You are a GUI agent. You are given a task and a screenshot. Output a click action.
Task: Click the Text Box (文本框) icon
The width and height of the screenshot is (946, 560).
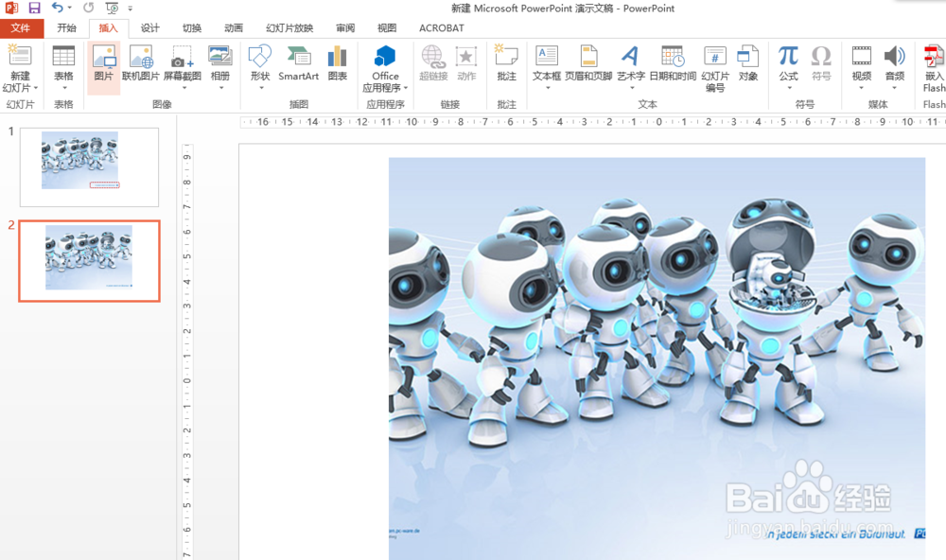547,56
